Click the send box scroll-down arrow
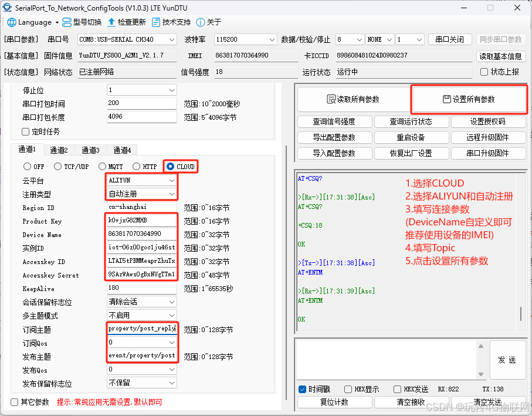This screenshot has width=532, height=416. (481, 374)
